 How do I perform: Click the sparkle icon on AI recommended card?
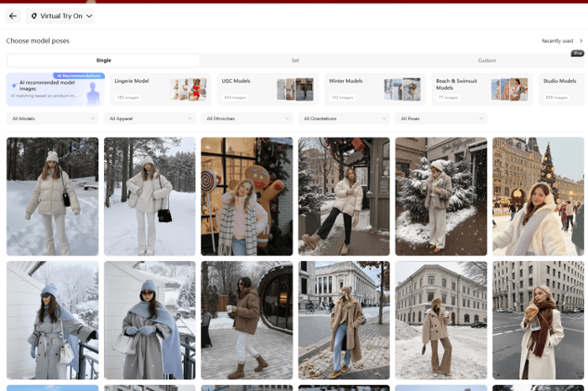coord(14,86)
